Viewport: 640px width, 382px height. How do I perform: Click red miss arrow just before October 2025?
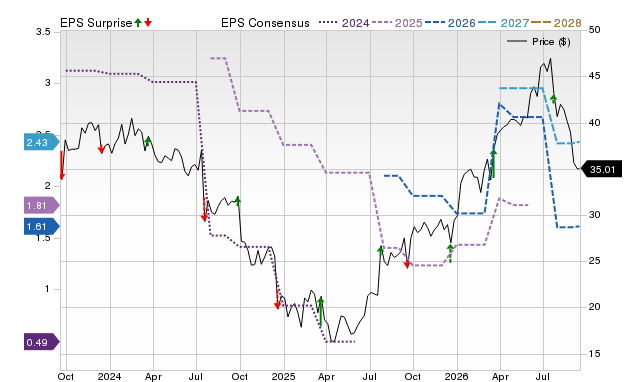tap(407, 264)
